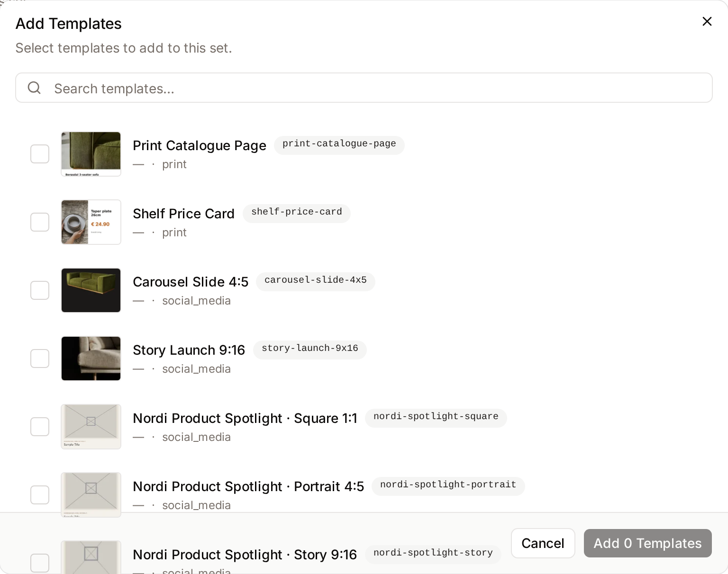Click the nordi-spotlight-square slug tag
Screen dimensions: 728x574
tap(436, 417)
